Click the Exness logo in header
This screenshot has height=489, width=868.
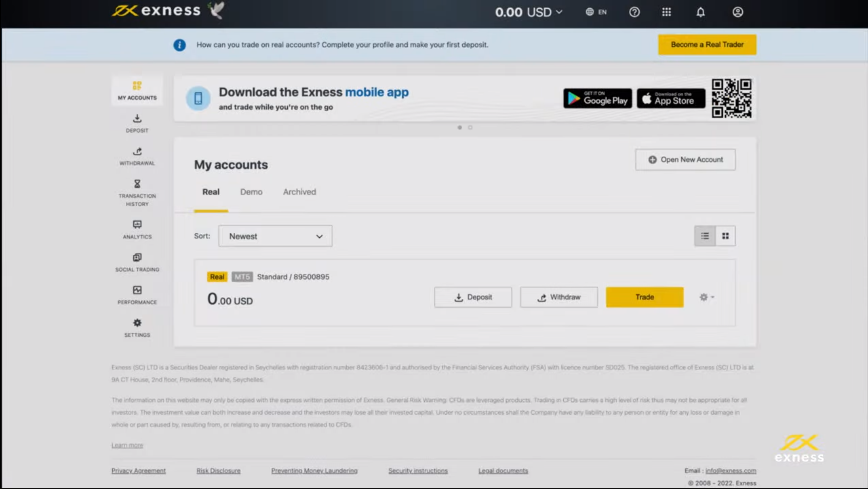pos(157,11)
